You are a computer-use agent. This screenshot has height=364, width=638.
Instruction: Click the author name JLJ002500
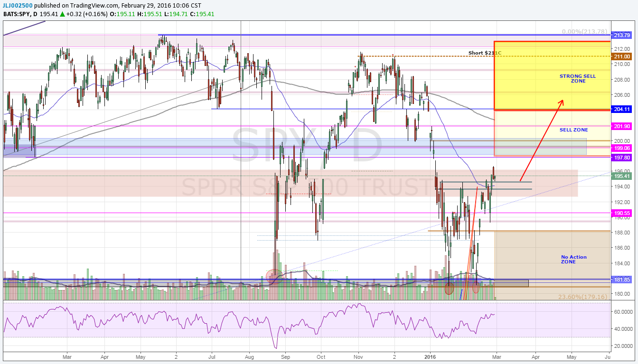tap(18, 5)
